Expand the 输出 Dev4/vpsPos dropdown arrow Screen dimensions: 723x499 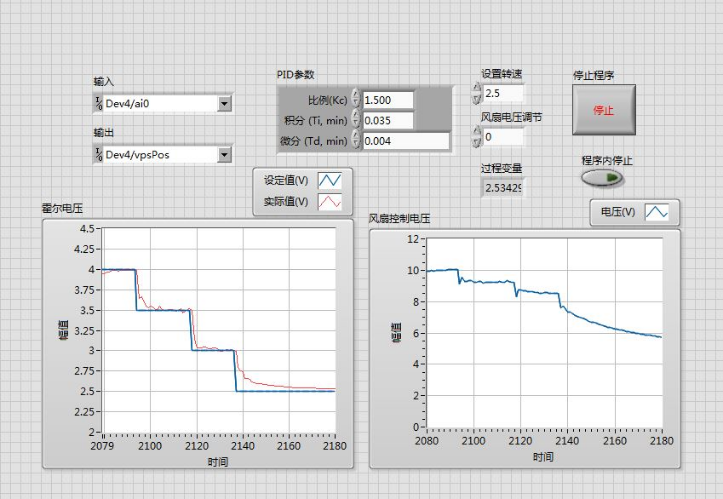[224, 154]
